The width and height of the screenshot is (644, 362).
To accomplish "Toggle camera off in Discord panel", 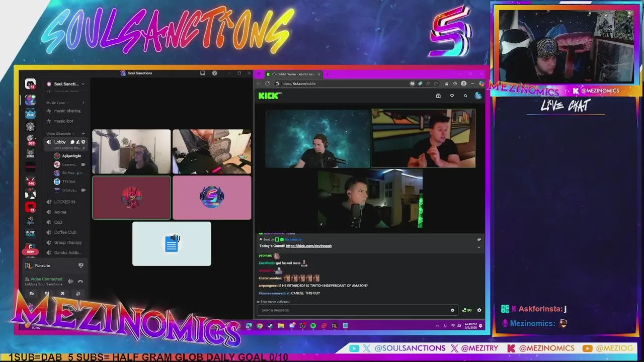I will 32,294.
